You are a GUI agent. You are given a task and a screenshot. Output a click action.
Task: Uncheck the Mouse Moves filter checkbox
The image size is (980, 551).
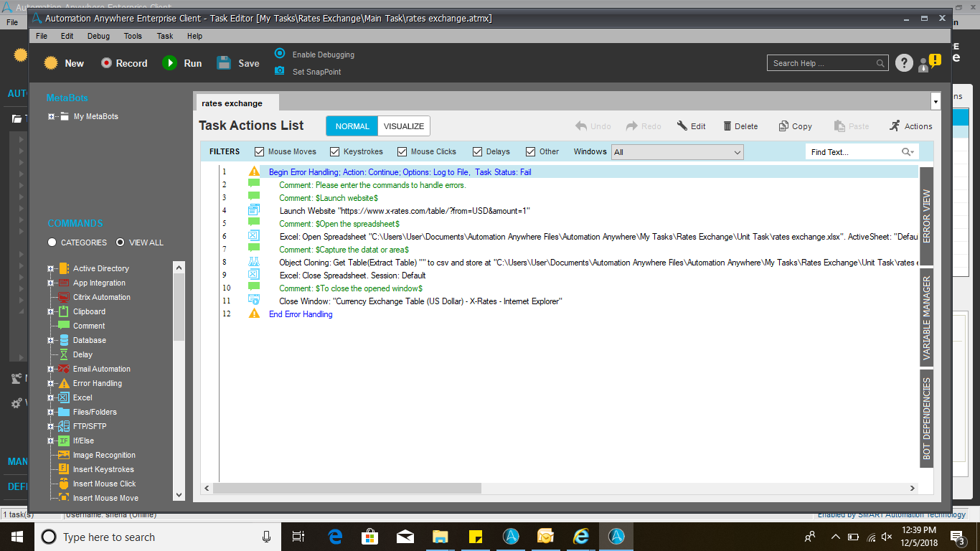click(260, 152)
